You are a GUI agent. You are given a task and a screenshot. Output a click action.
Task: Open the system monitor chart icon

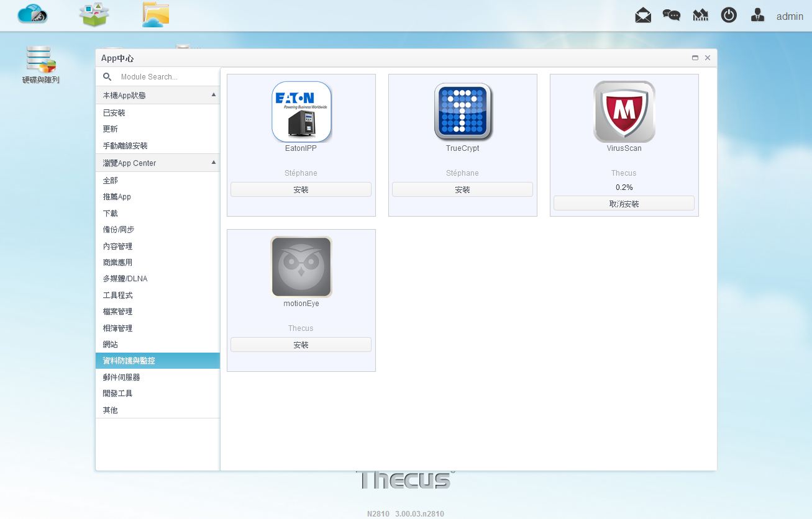coord(700,16)
